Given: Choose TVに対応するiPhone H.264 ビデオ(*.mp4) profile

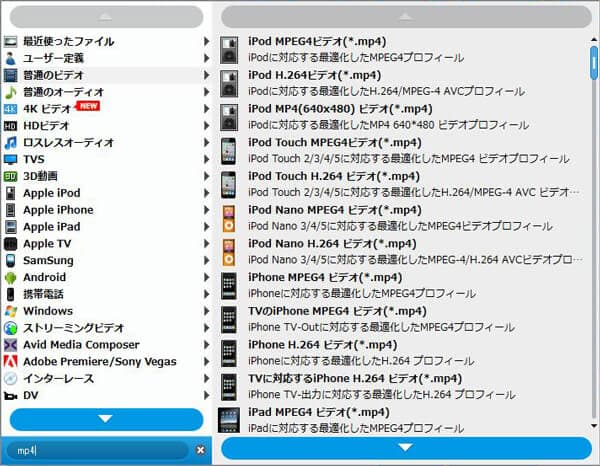Looking at the screenshot, I should pos(402,387).
